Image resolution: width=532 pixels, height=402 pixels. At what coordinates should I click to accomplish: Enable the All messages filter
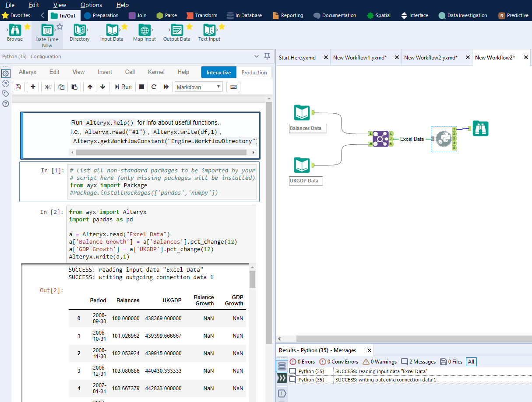pyautogui.click(x=471, y=362)
